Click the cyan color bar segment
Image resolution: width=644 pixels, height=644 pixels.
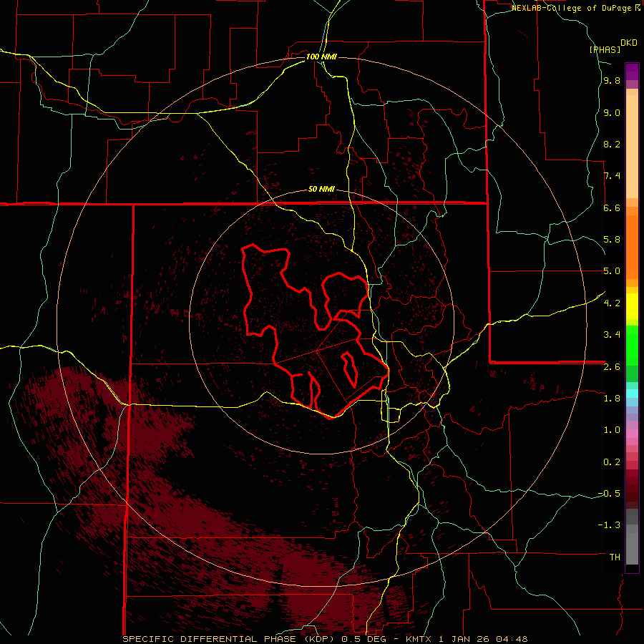tap(632, 394)
